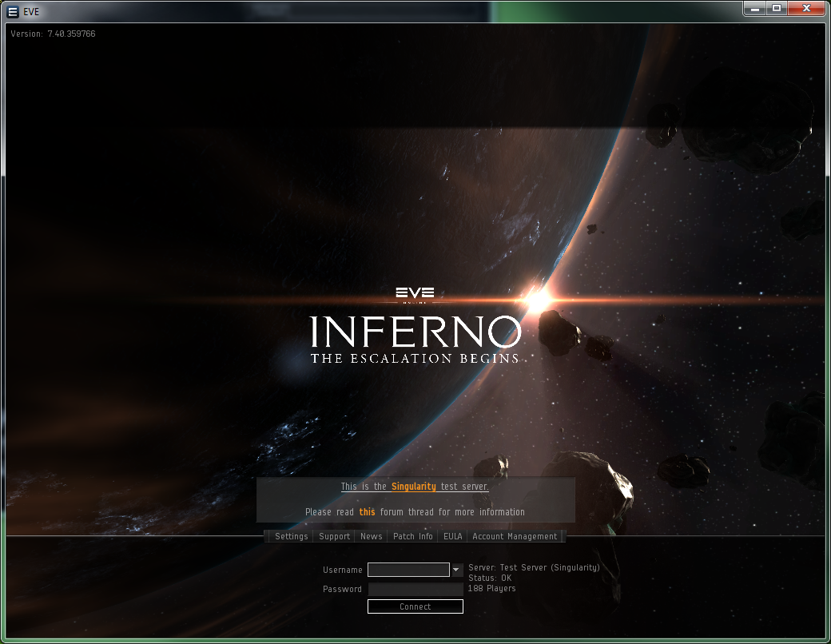Expand the saved Username dropdown arrow

coord(456,570)
